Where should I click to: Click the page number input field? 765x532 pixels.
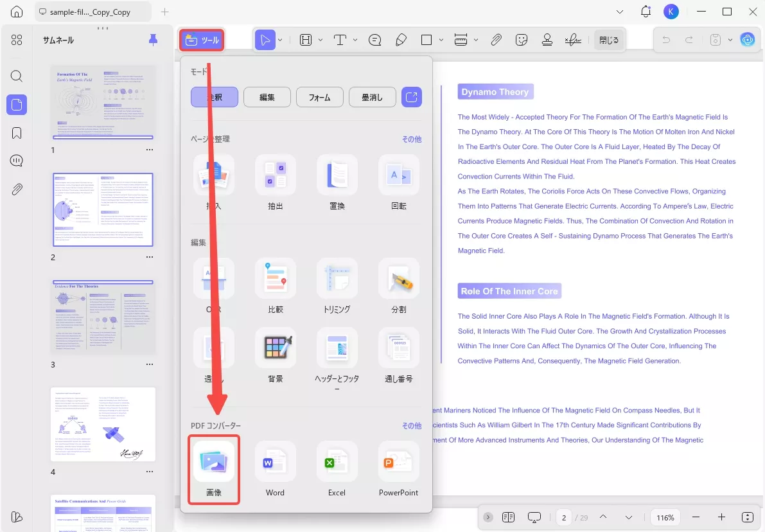click(x=564, y=517)
